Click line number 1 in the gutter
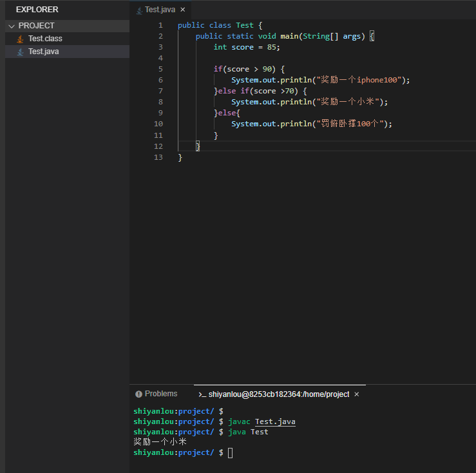 point(160,25)
